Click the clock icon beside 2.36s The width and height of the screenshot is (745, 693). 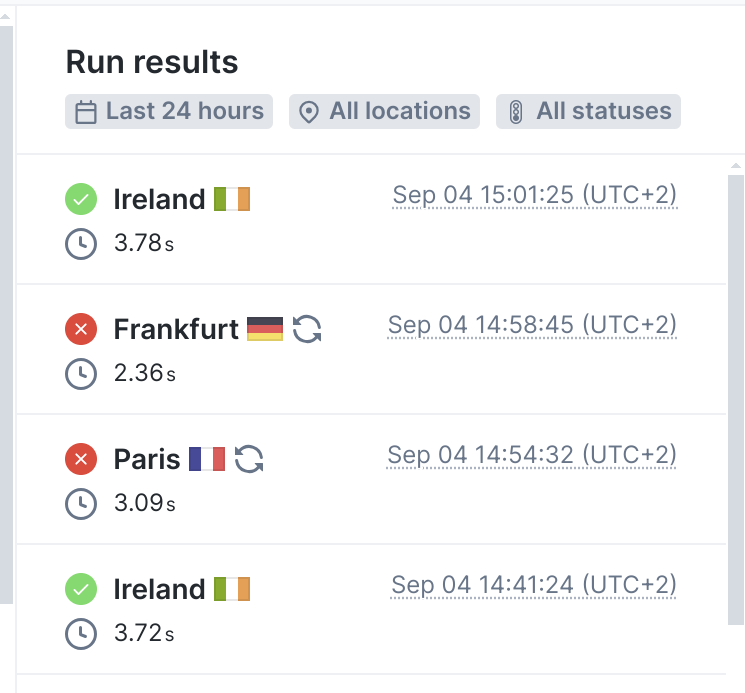[x=81, y=374]
